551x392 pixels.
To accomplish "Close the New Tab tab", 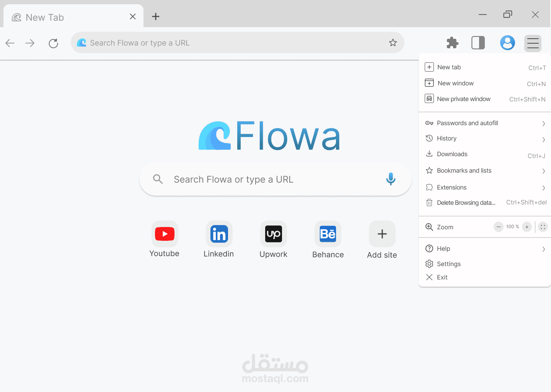I will tap(133, 16).
